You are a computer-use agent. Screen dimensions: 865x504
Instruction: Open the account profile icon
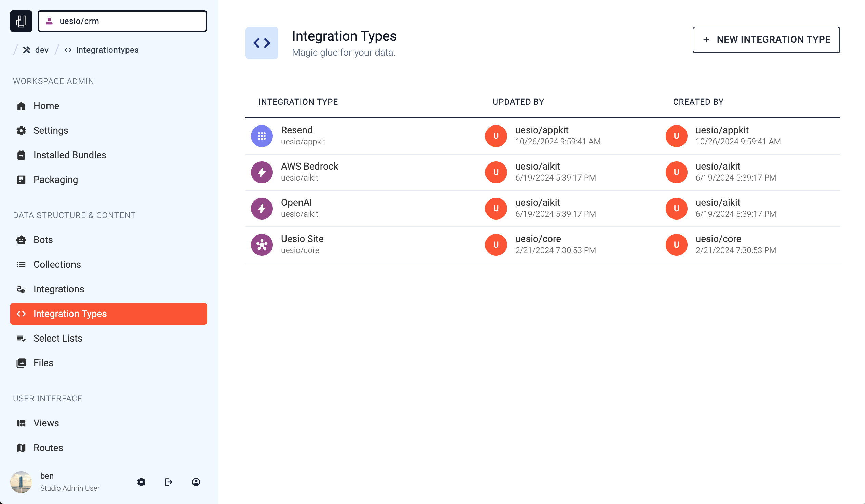196,482
